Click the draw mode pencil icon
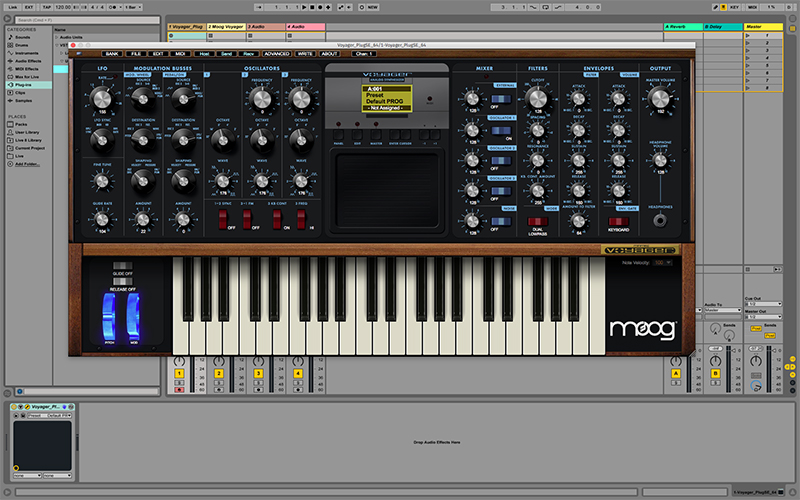800x500 pixels. click(x=715, y=7)
